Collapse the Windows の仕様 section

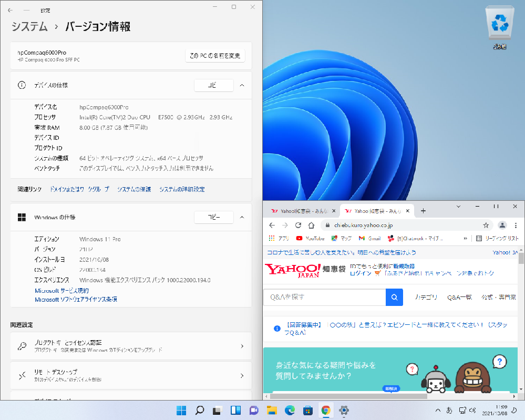242,218
